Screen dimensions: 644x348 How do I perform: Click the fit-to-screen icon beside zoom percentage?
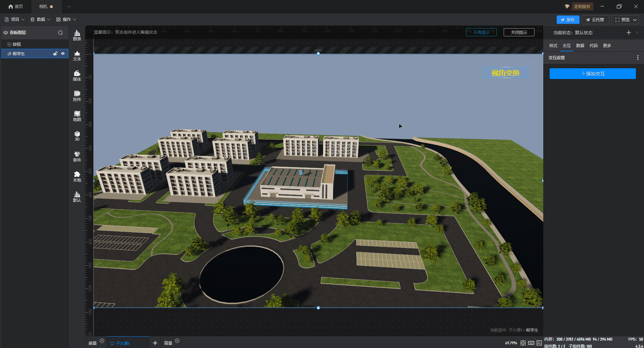point(523,343)
